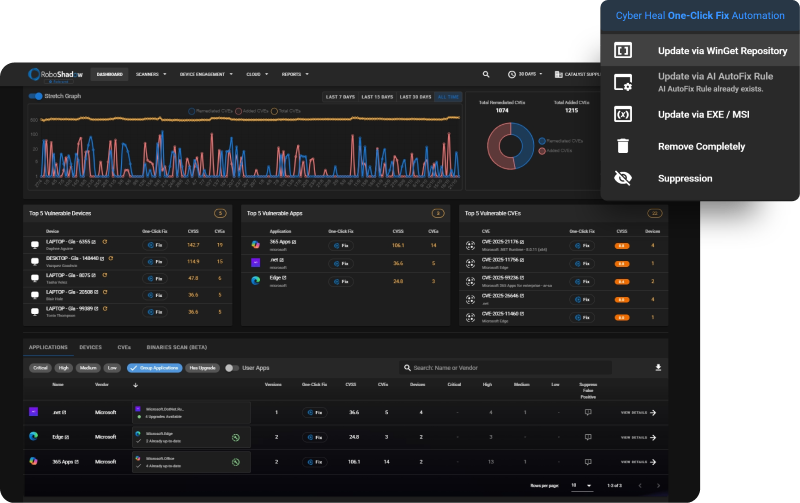
Task: Click the WinGet Repository update icon
Action: pos(623,50)
